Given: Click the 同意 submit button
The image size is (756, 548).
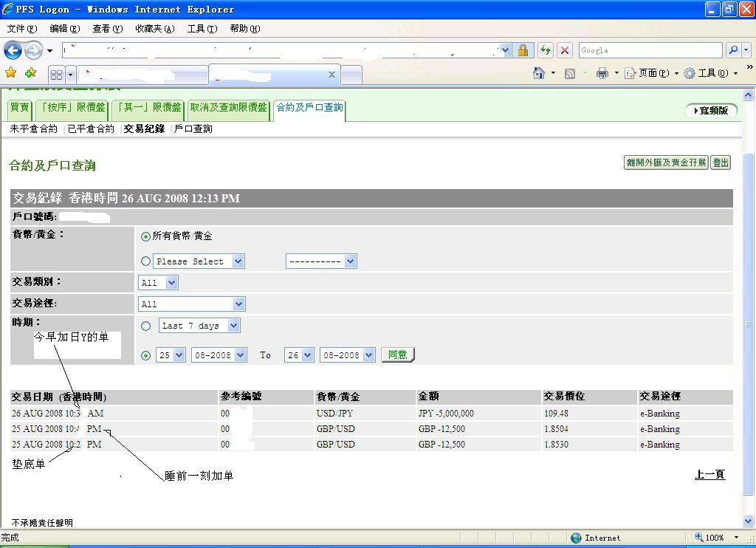Looking at the screenshot, I should tap(398, 355).
